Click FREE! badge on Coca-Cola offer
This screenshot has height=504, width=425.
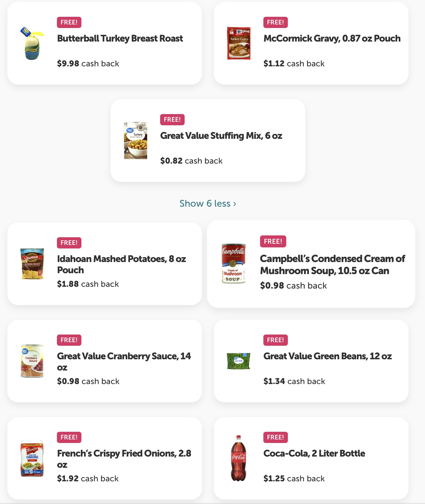275,437
